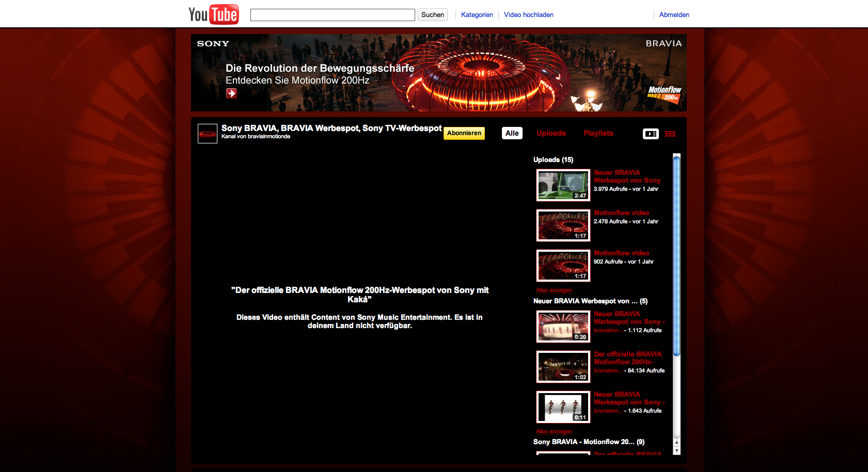The width and height of the screenshot is (868, 472).
Task: Switch to player view layout icon
Action: tap(650, 134)
